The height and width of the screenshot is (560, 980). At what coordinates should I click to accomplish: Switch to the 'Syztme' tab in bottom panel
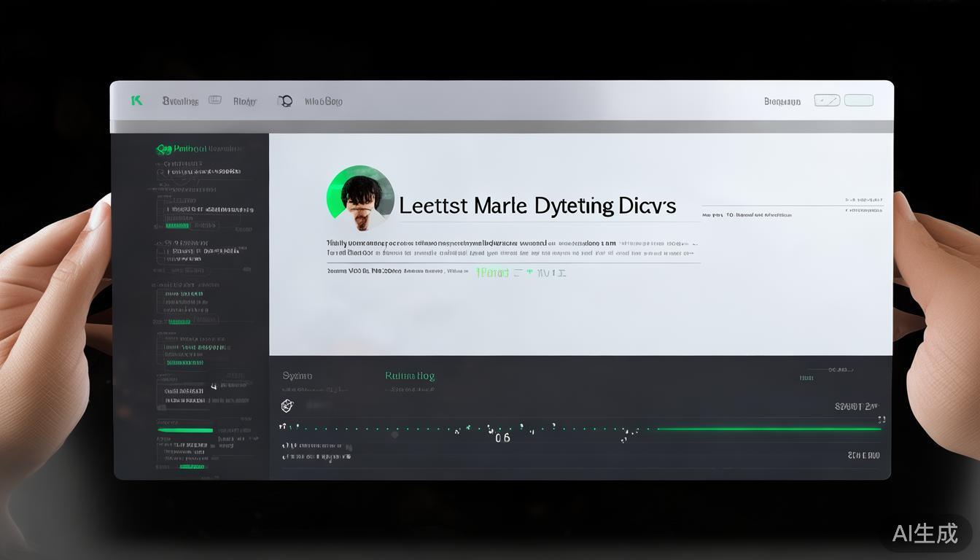(x=297, y=376)
